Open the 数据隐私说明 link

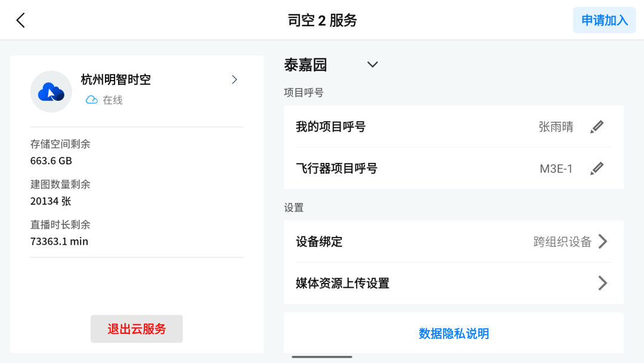pyautogui.click(x=454, y=333)
